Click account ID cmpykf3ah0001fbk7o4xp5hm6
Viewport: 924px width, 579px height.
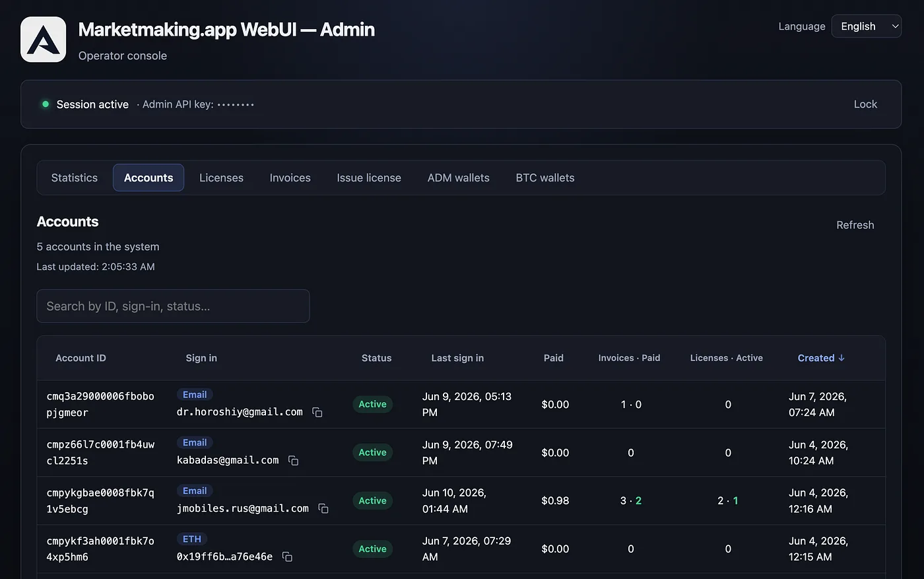coord(100,549)
